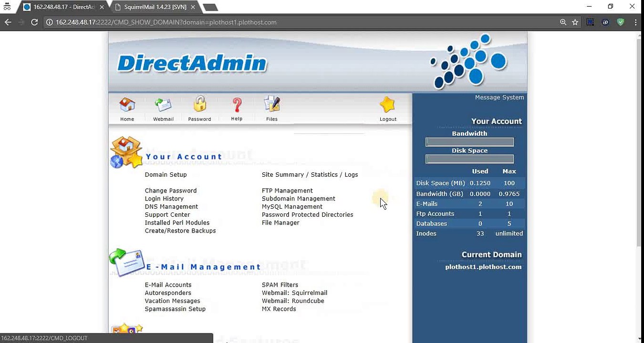Click the site information icon in address bar
The width and height of the screenshot is (644, 343).
click(49, 22)
